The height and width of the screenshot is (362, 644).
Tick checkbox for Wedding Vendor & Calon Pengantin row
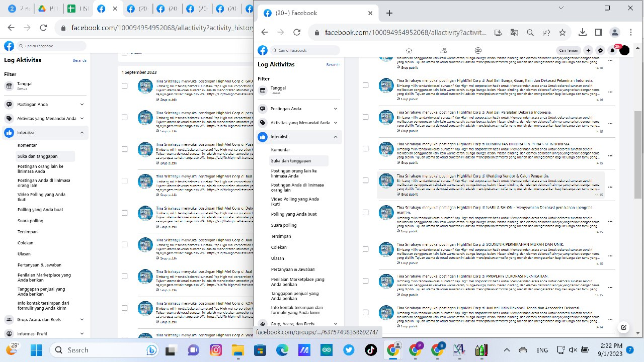[365, 180]
